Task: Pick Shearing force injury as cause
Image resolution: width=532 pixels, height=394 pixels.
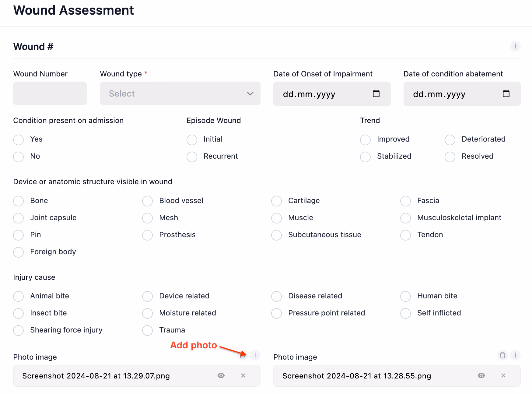Action: pos(19,330)
